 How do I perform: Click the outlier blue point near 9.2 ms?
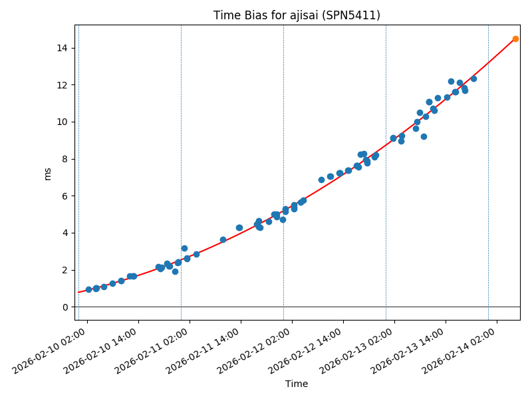click(x=424, y=136)
